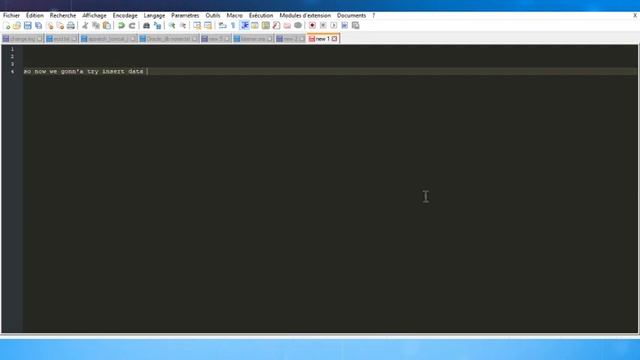The width and height of the screenshot is (640, 360).
Task: Click the Zoom In icon
Action: pos(172,26)
